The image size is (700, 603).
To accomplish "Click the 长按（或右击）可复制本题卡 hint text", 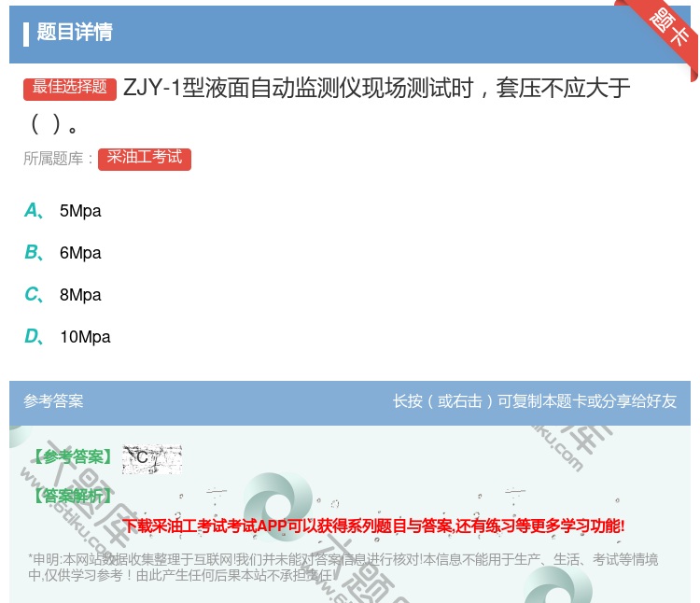I will pos(535,401).
